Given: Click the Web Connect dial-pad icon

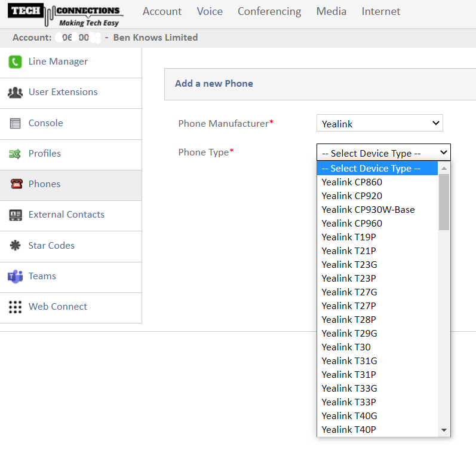Looking at the screenshot, I should pos(15,307).
